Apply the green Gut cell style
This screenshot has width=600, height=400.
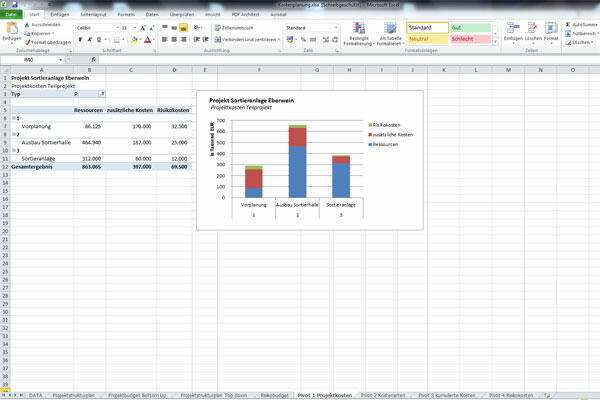(x=472, y=26)
